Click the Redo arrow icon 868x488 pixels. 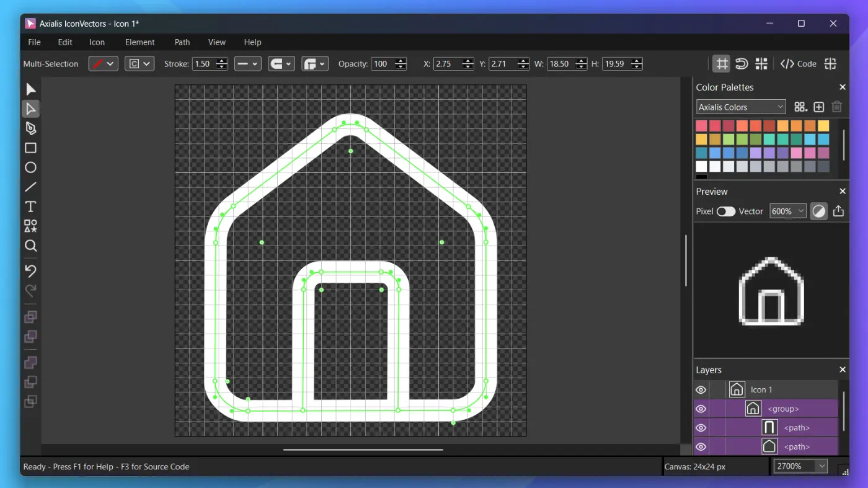pos(30,290)
